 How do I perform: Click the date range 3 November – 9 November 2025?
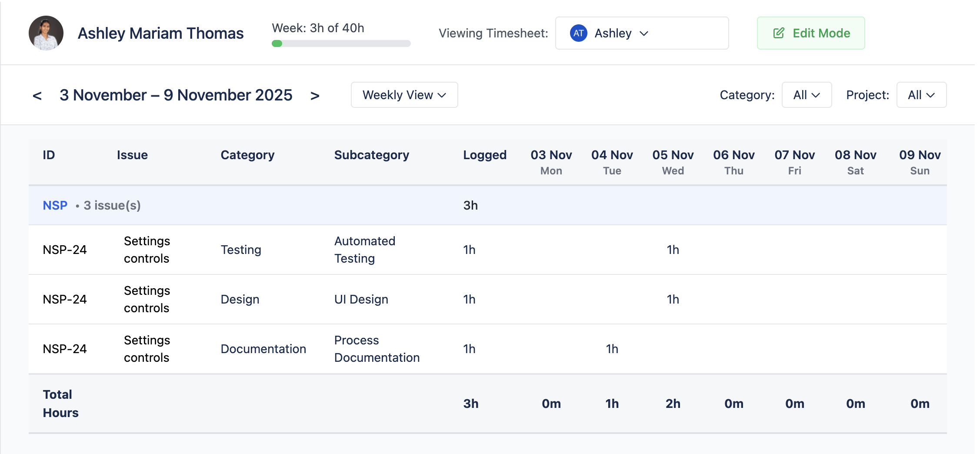click(176, 95)
